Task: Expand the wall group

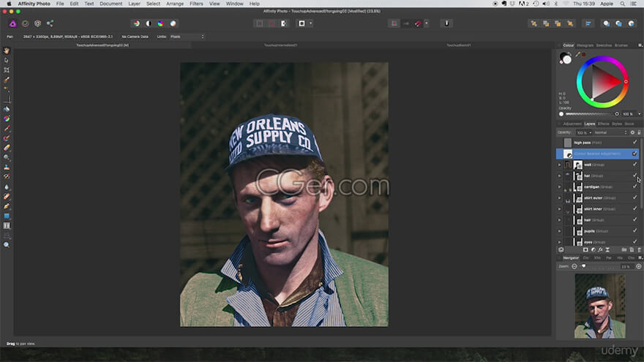Action: [559, 165]
